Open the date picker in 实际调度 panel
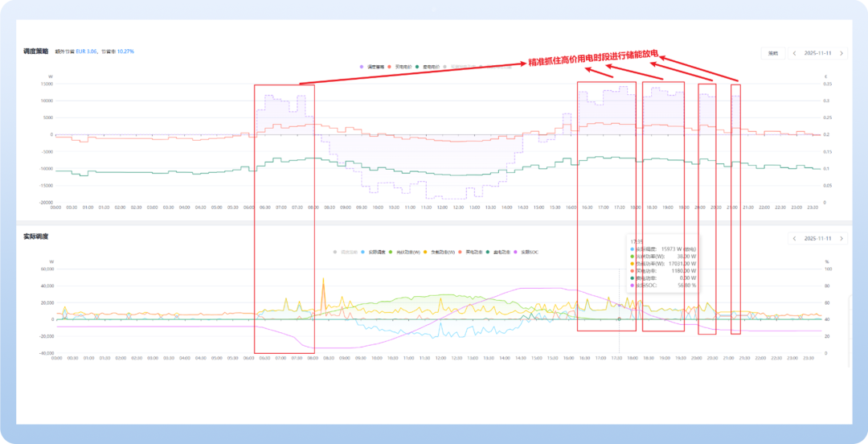Viewport: 868px width, 444px height. (x=818, y=238)
